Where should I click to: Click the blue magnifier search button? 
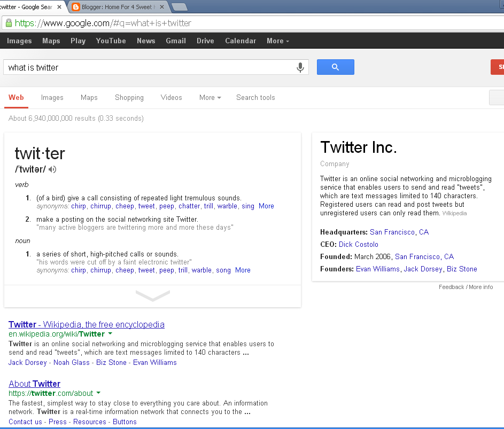coord(335,67)
